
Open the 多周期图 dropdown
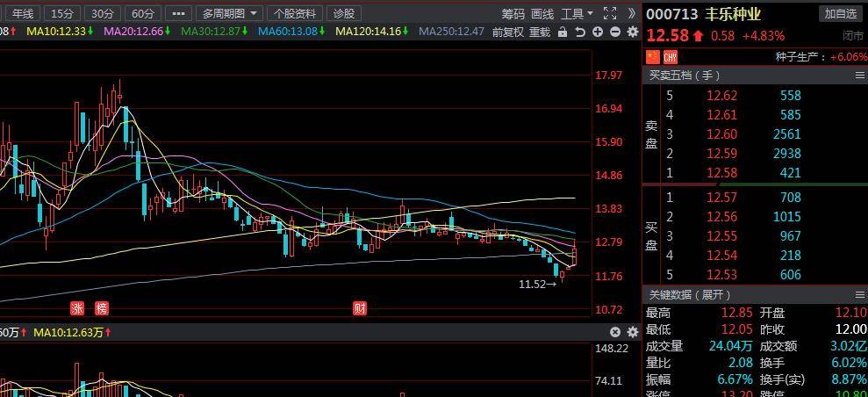tap(229, 13)
